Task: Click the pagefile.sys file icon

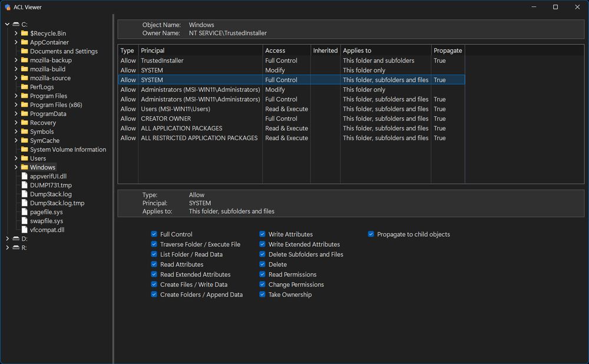Action: point(24,212)
